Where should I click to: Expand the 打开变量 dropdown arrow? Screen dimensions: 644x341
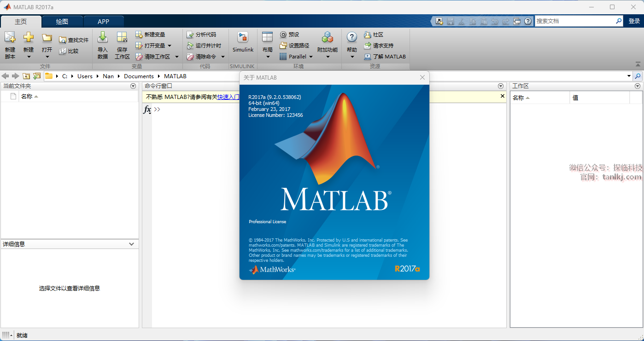[x=170, y=46]
